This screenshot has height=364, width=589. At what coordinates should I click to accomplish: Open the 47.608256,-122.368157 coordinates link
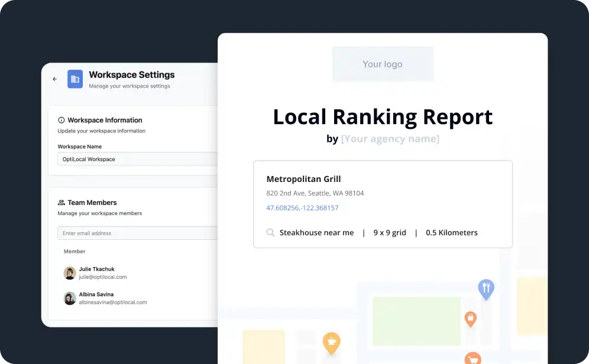(302, 208)
